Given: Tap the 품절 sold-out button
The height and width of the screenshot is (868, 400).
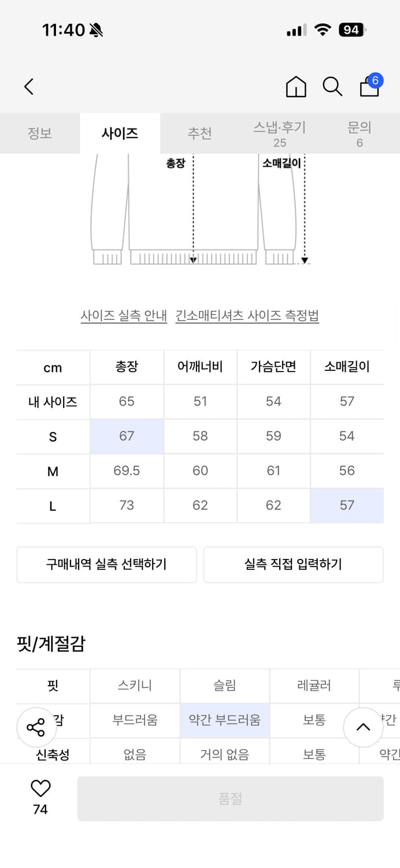Looking at the screenshot, I should click(x=230, y=799).
